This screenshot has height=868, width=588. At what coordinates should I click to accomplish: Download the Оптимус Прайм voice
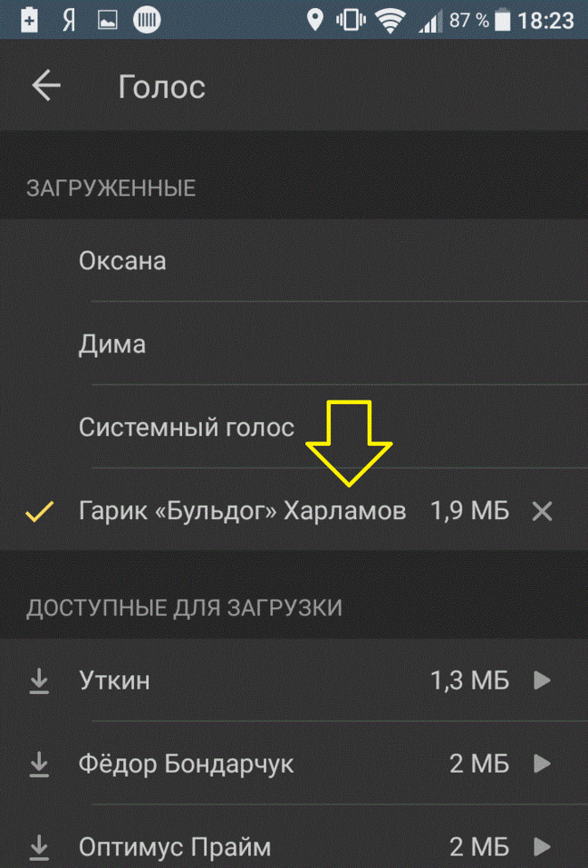[38, 847]
